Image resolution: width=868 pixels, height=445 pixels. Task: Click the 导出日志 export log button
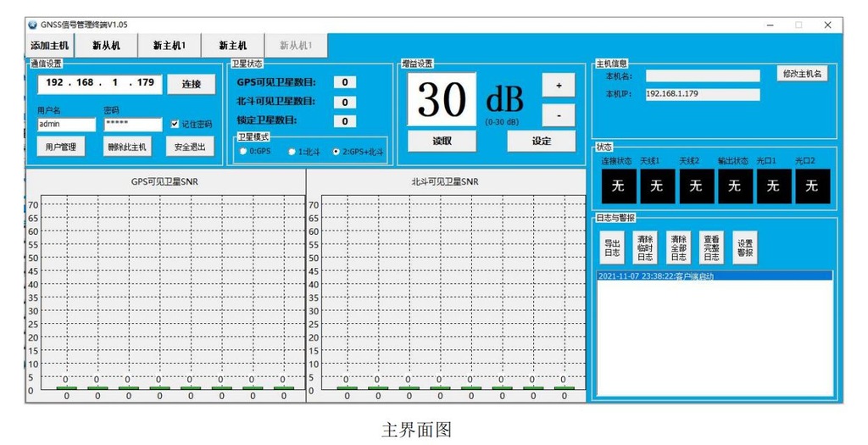611,248
